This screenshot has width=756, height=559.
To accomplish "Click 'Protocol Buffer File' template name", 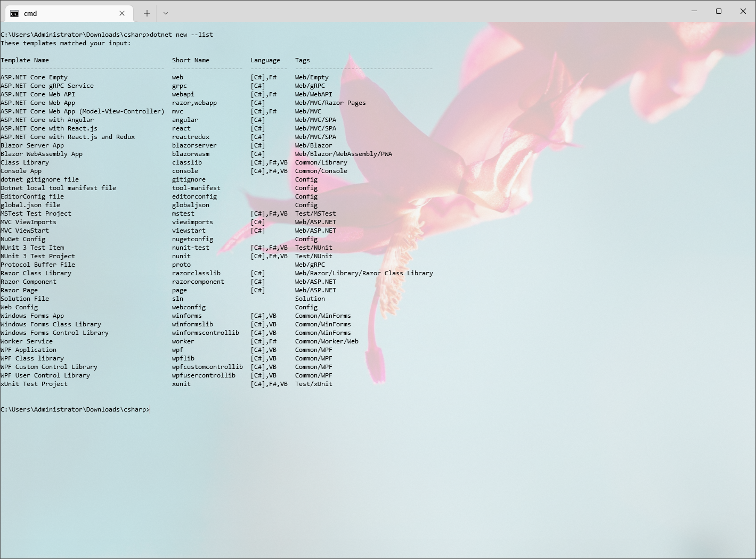I will click(38, 265).
